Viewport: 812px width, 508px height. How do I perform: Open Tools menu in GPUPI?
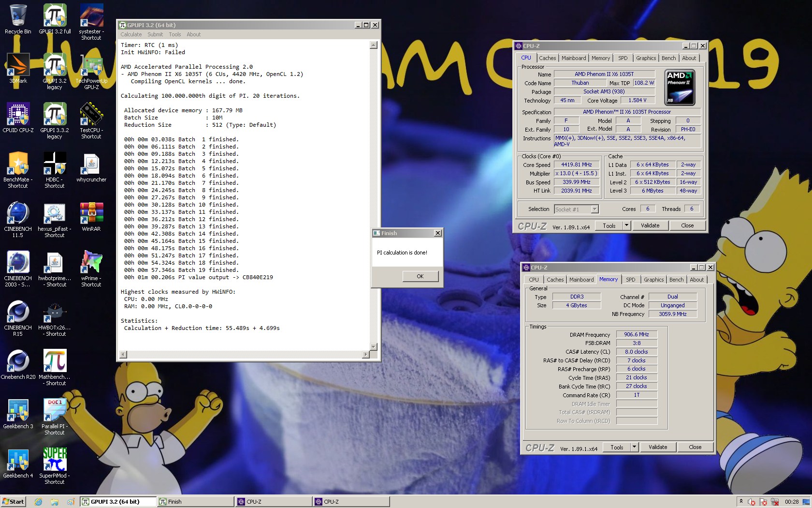(x=174, y=34)
